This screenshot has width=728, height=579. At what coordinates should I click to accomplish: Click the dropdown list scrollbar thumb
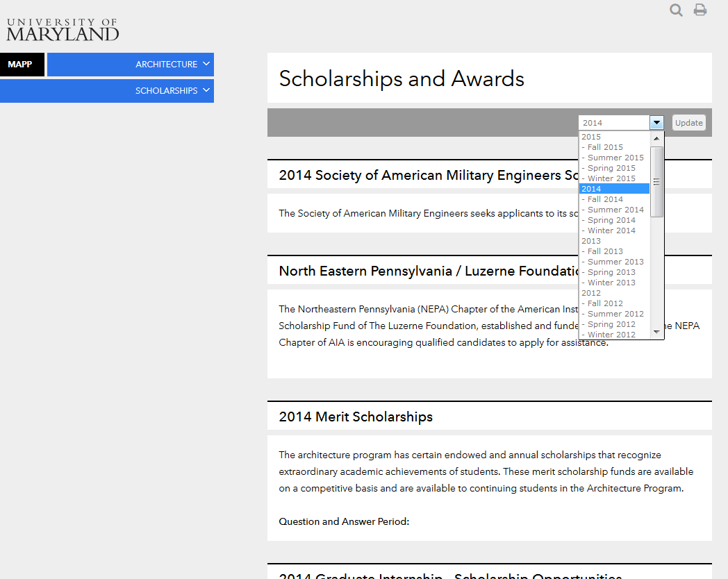[x=656, y=182]
